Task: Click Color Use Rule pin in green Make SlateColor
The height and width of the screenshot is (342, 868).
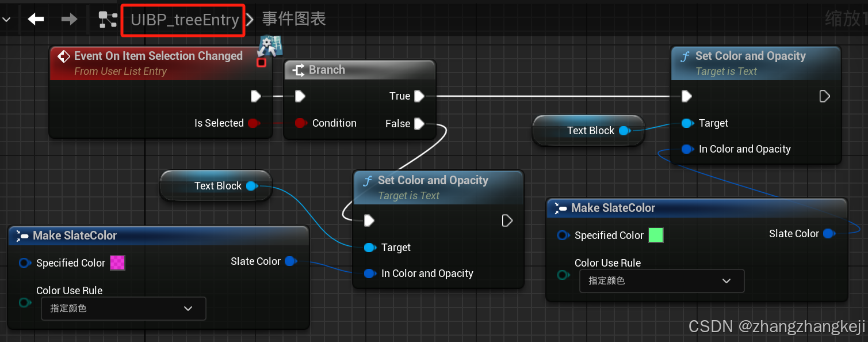Action: coord(563,275)
